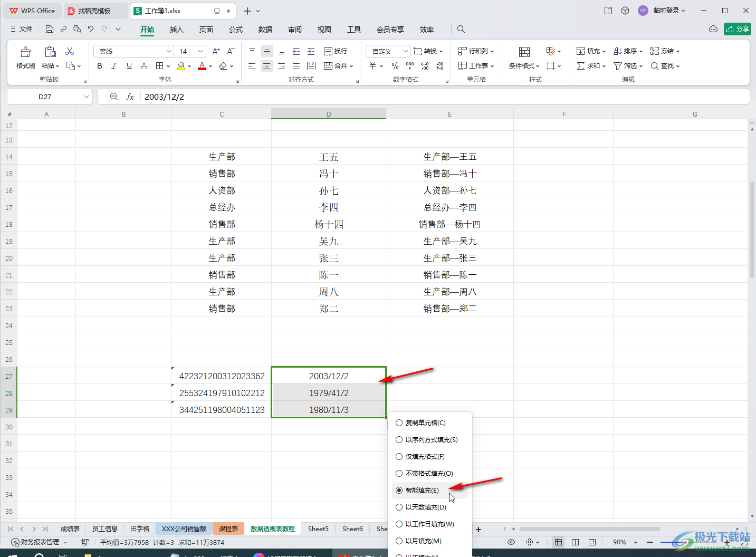Click the fill color bucket swatch
The image size is (756, 557).
(181, 66)
